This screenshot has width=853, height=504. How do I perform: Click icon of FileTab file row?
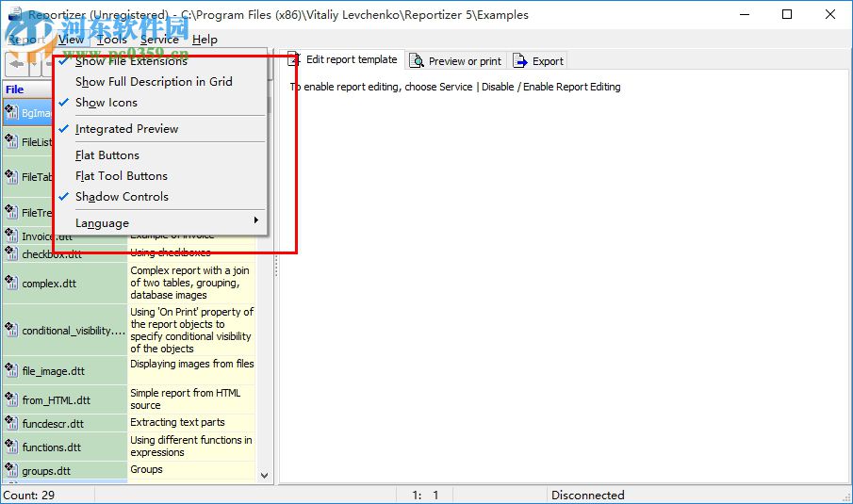tap(11, 175)
